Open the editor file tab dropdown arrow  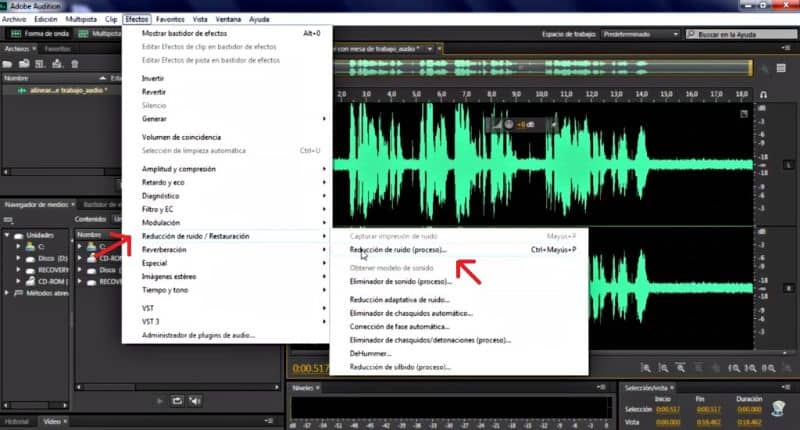coord(430,49)
